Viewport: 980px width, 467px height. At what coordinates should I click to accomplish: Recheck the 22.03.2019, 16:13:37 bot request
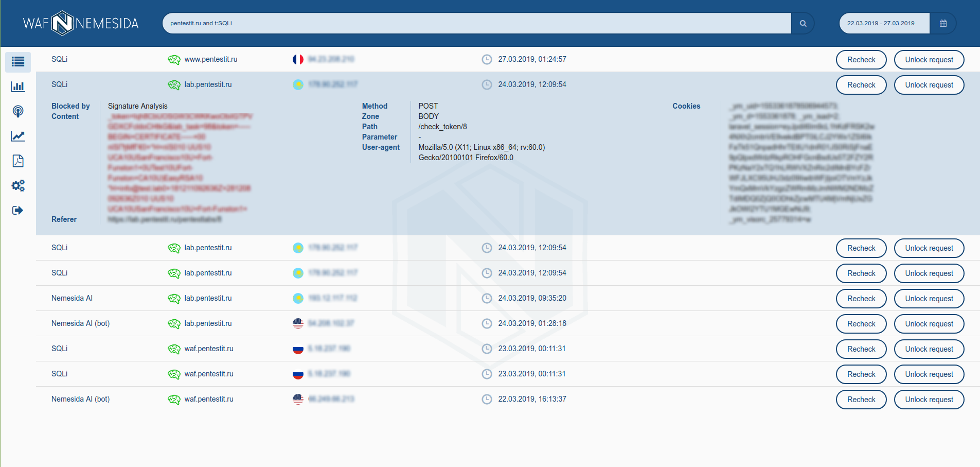861,400
